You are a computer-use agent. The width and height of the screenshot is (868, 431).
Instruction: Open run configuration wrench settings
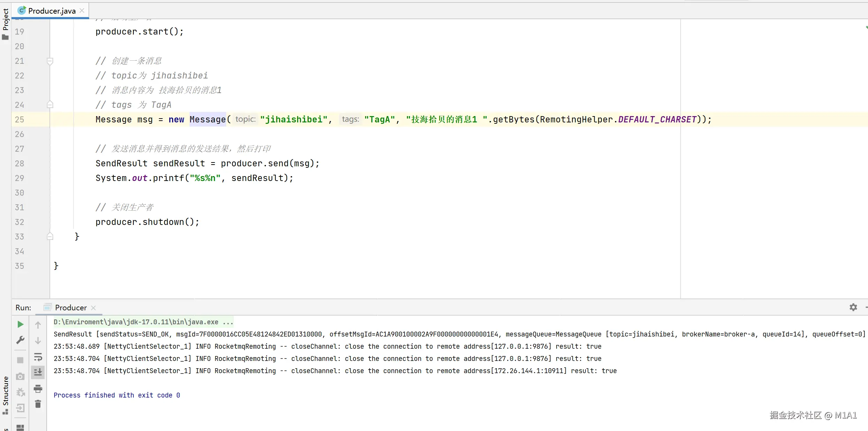(20, 340)
